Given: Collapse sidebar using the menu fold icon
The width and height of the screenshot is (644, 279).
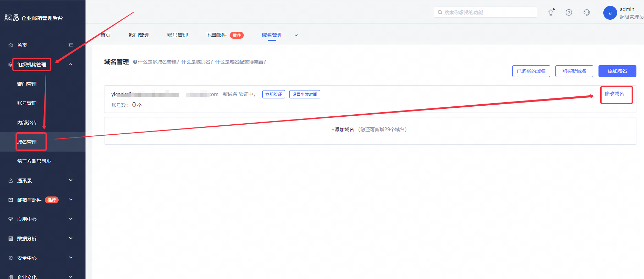Looking at the screenshot, I should (71, 45).
